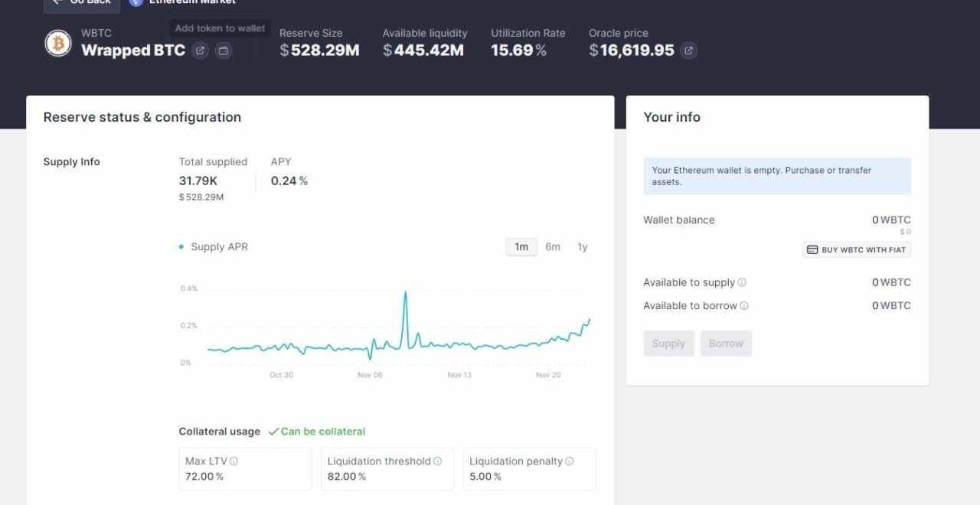Viewport: 980px width, 505px height.
Task: Go back using the Go Back button
Action: click(x=81, y=3)
